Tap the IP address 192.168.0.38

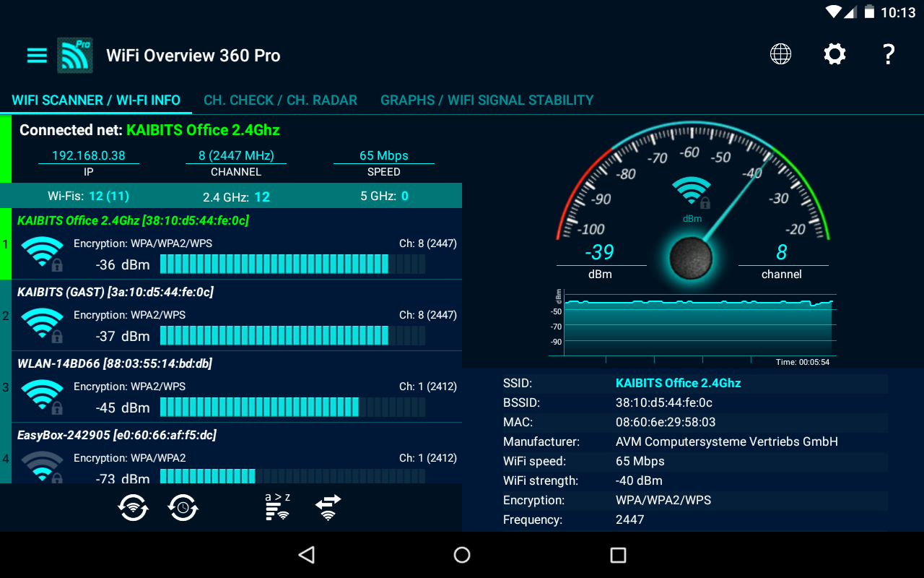tap(89, 155)
